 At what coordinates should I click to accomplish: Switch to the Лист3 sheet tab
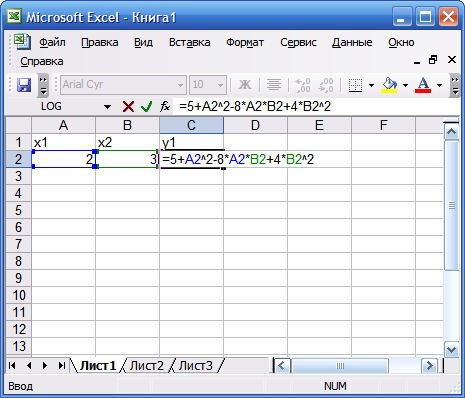pyautogui.click(x=196, y=366)
